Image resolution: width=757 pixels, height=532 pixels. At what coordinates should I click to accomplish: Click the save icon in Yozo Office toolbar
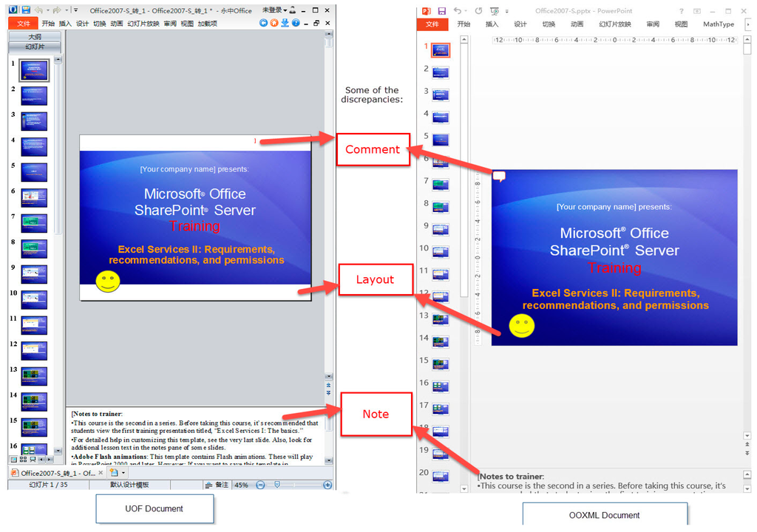pos(26,10)
